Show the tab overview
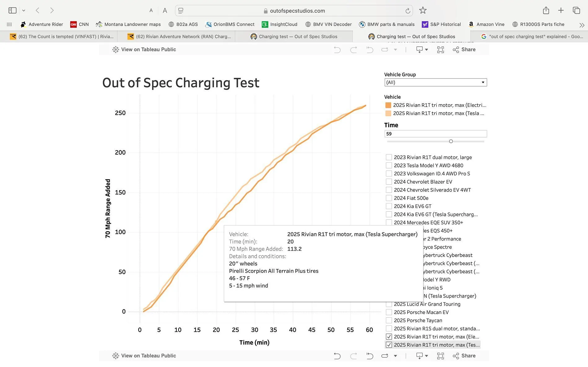Screen dimensions: 588x367 click(576, 11)
